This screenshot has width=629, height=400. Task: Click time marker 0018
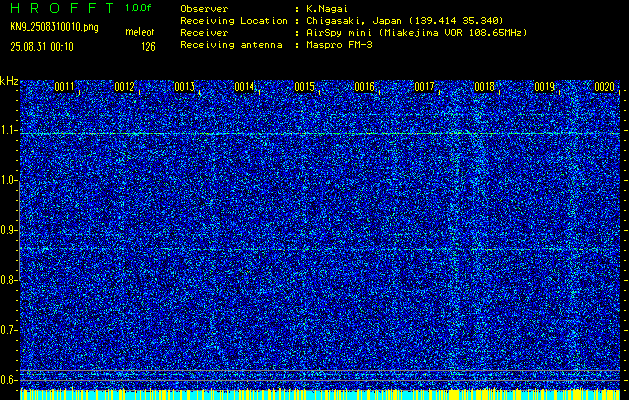pos(484,87)
